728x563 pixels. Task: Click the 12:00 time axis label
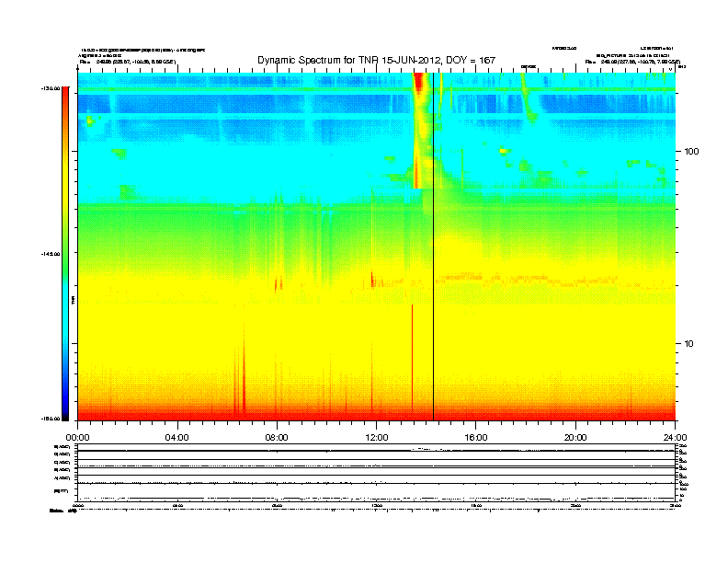pos(377,438)
